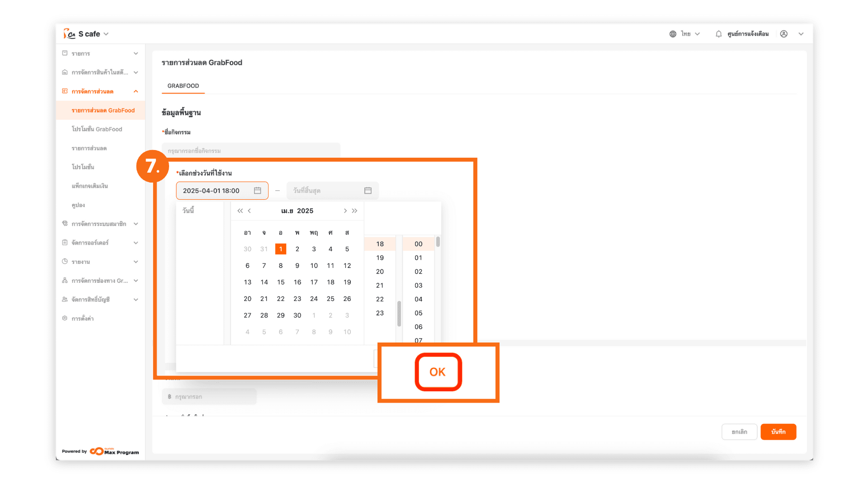Click the orange บันทึก save button
The width and height of the screenshot is (868, 488).
tap(778, 432)
